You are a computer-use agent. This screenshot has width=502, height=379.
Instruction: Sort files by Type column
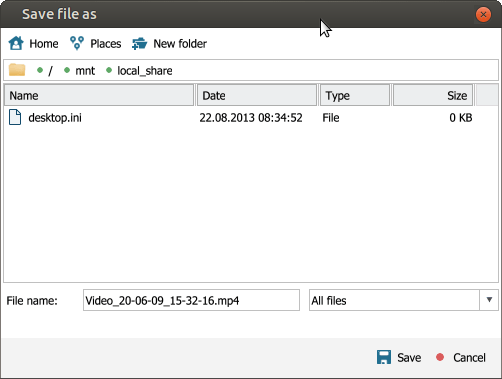[x=355, y=95]
